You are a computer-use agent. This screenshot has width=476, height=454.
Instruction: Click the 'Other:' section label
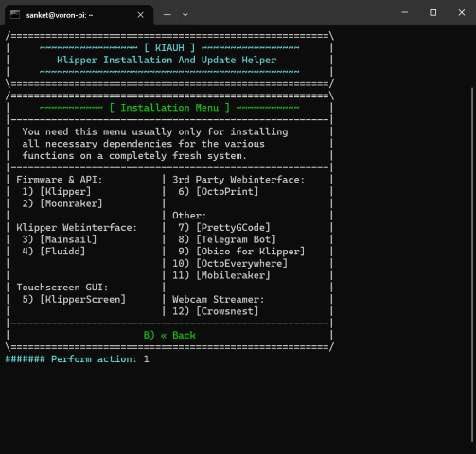tap(189, 216)
